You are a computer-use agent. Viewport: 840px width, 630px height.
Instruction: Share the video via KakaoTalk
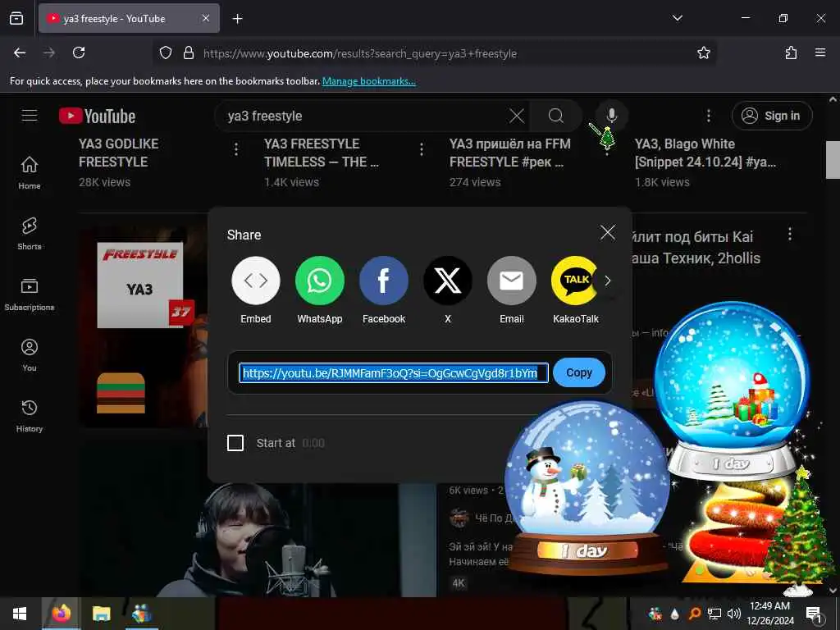tap(575, 281)
